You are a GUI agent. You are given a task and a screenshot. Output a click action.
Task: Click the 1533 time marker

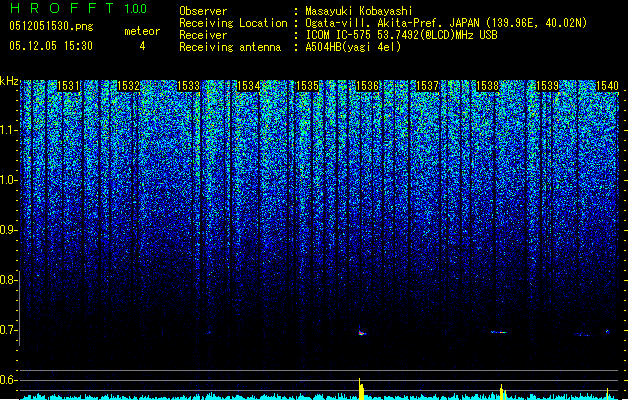[188, 86]
